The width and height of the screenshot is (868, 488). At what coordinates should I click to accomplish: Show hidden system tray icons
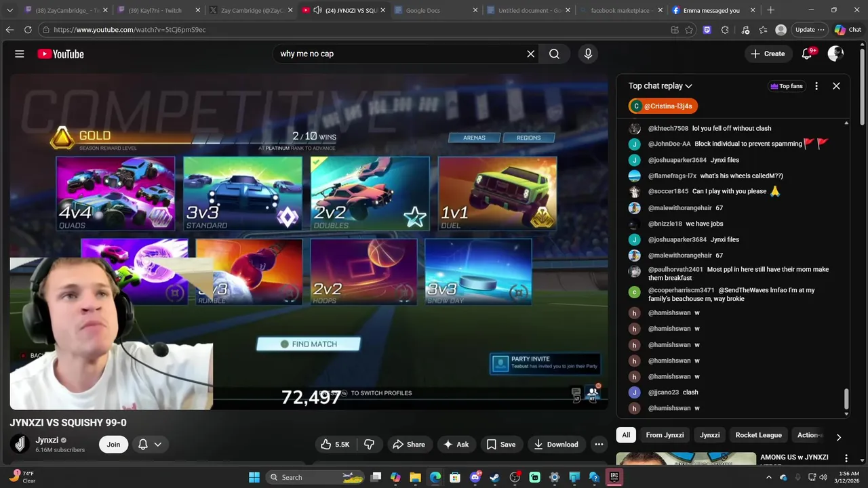click(768, 477)
